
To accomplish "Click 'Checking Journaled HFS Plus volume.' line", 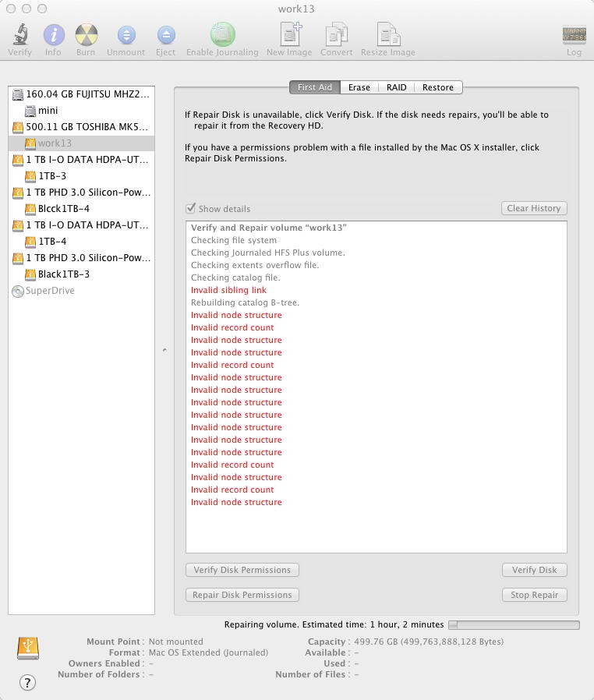I will [268, 253].
